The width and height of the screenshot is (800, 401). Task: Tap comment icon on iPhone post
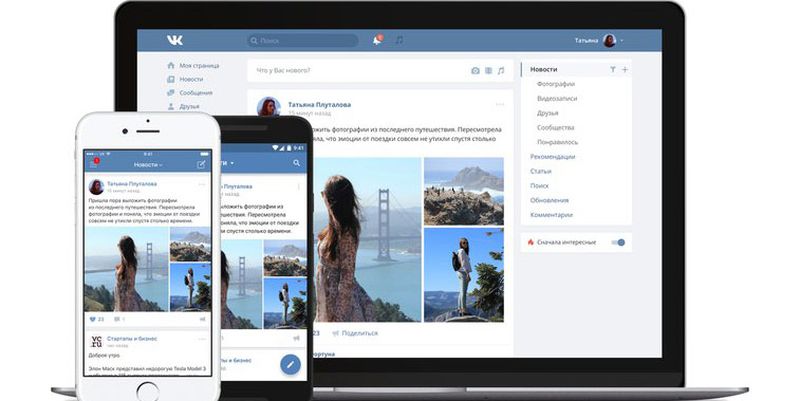pos(117,319)
